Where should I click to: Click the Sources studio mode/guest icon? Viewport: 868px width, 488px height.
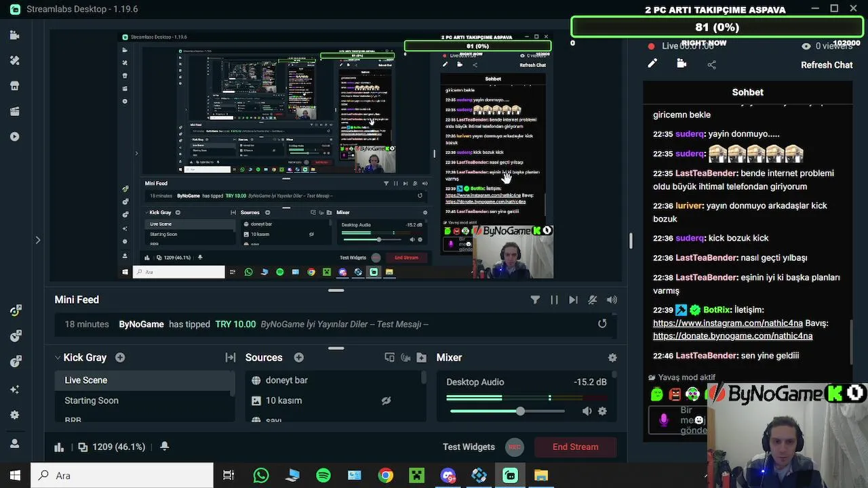coord(406,357)
